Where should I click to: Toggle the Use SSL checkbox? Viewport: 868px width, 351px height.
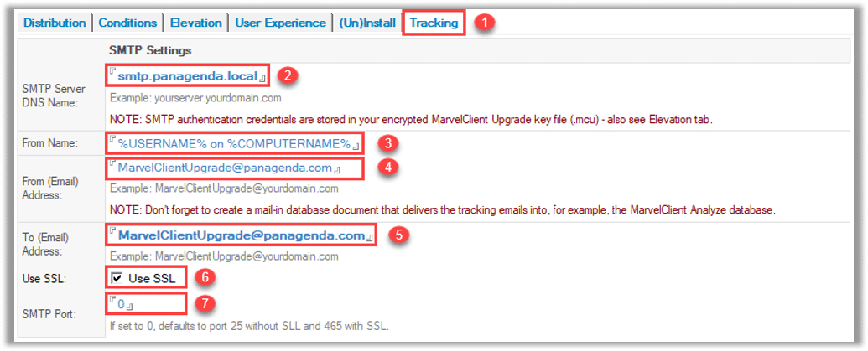(x=117, y=279)
